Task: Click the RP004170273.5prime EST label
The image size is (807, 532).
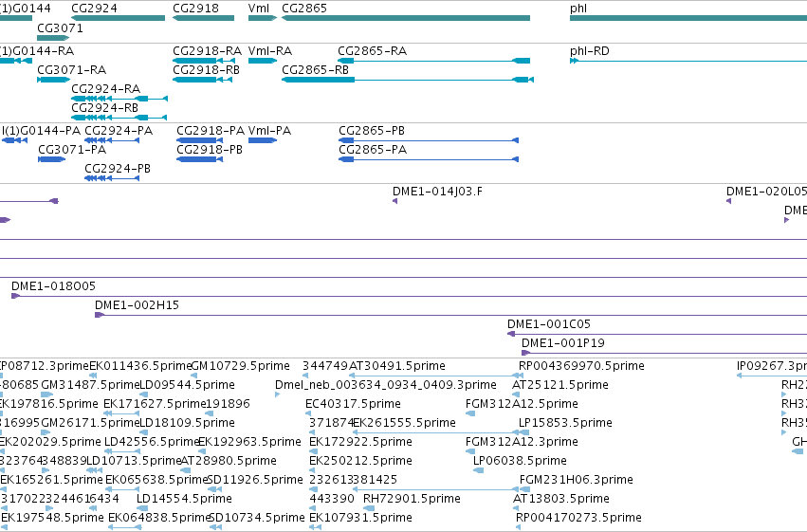Action: [579, 518]
